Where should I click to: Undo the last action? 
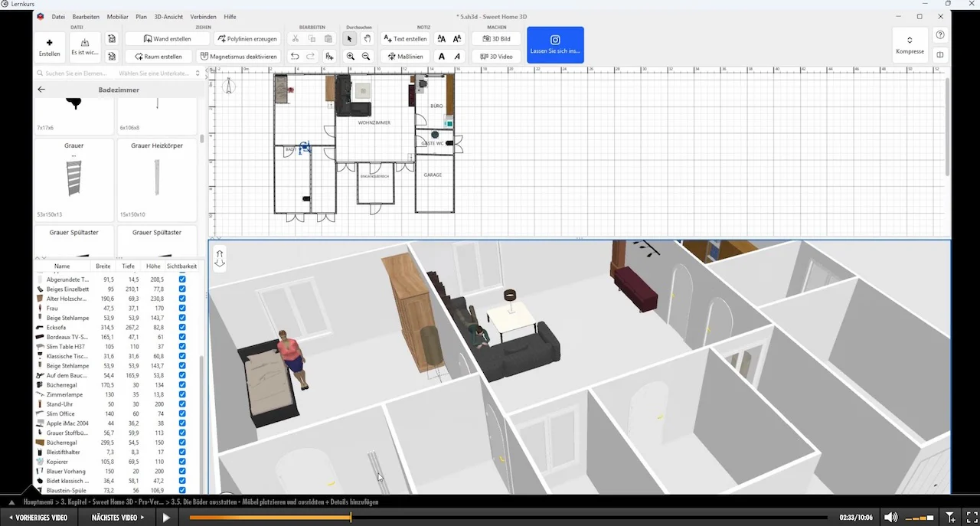click(x=295, y=57)
